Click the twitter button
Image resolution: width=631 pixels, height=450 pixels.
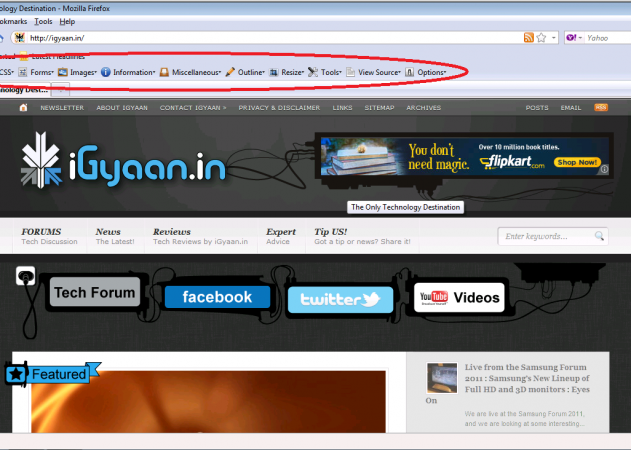340,299
